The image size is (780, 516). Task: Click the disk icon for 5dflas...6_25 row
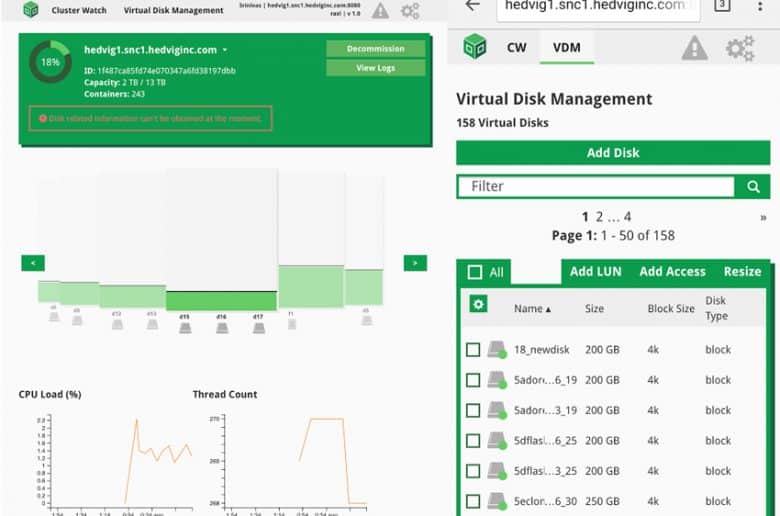coord(496,441)
